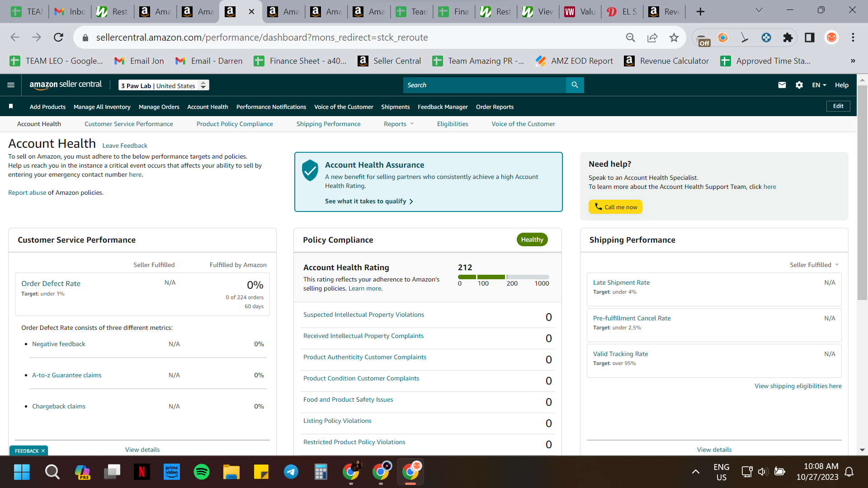Expand the See what it takes to qualify chevron
The height and width of the screenshot is (488, 868).
[x=411, y=202]
